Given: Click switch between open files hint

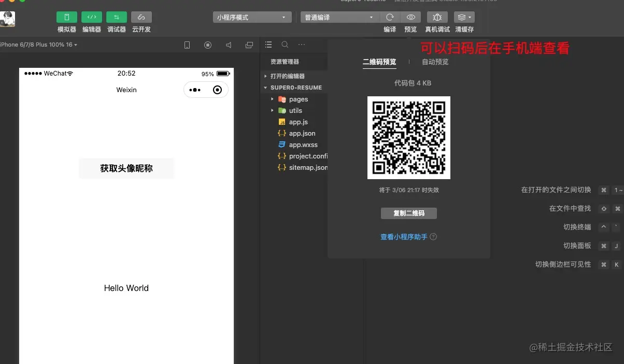Looking at the screenshot, I should click(556, 190).
